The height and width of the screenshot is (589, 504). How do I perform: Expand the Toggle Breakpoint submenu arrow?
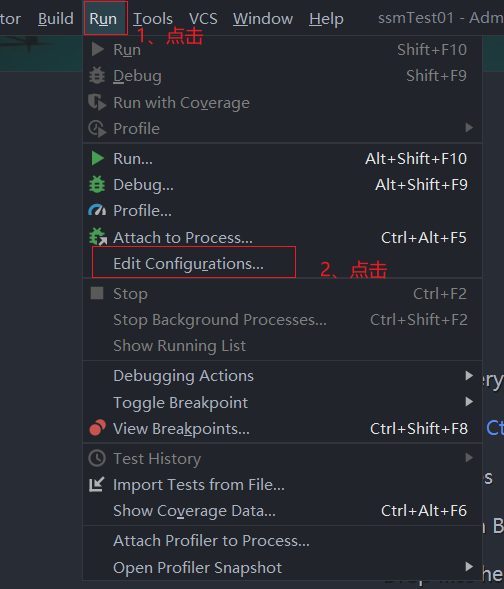pyautogui.click(x=469, y=402)
